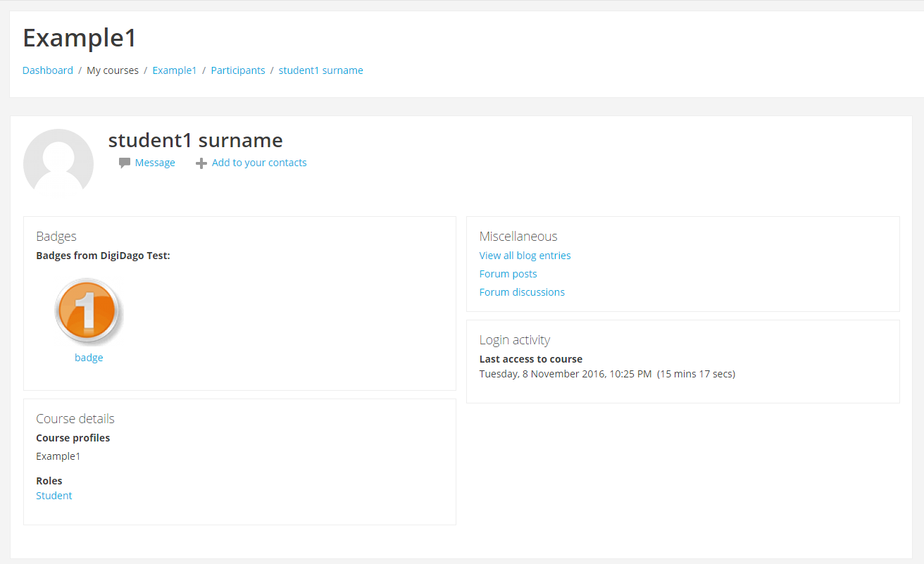
Task: Open the orange number 1 badge image
Action: (89, 311)
